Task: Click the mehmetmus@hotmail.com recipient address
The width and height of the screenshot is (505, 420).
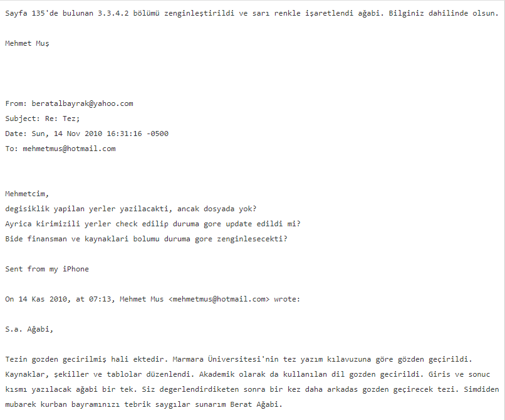Action: (x=69, y=149)
